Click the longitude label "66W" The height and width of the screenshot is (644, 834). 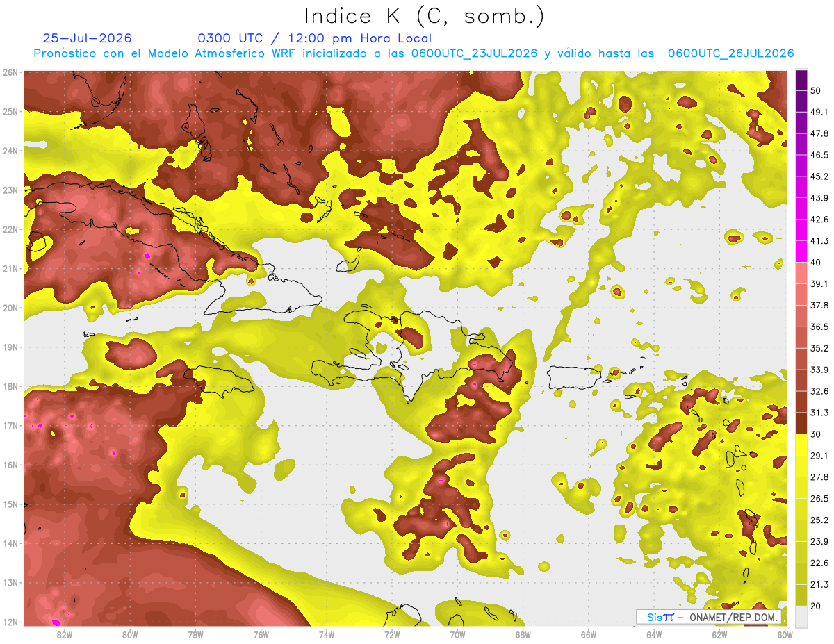tap(589, 634)
